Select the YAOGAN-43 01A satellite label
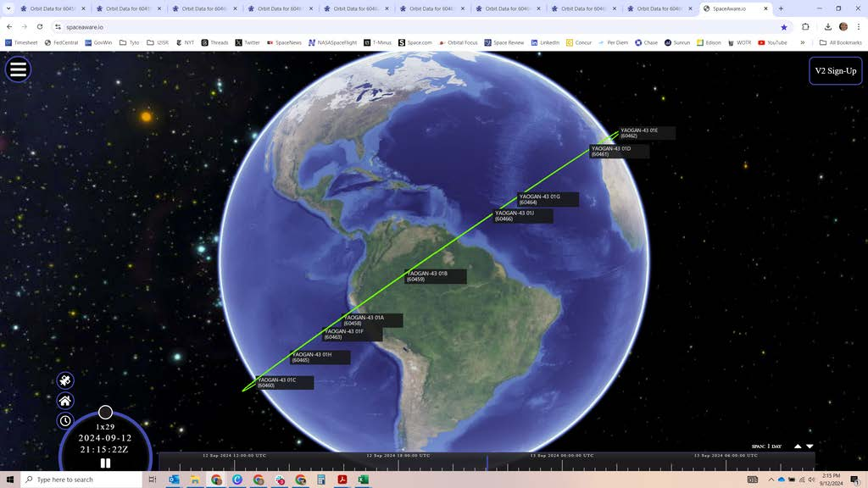The height and width of the screenshot is (488, 868). 373,320
